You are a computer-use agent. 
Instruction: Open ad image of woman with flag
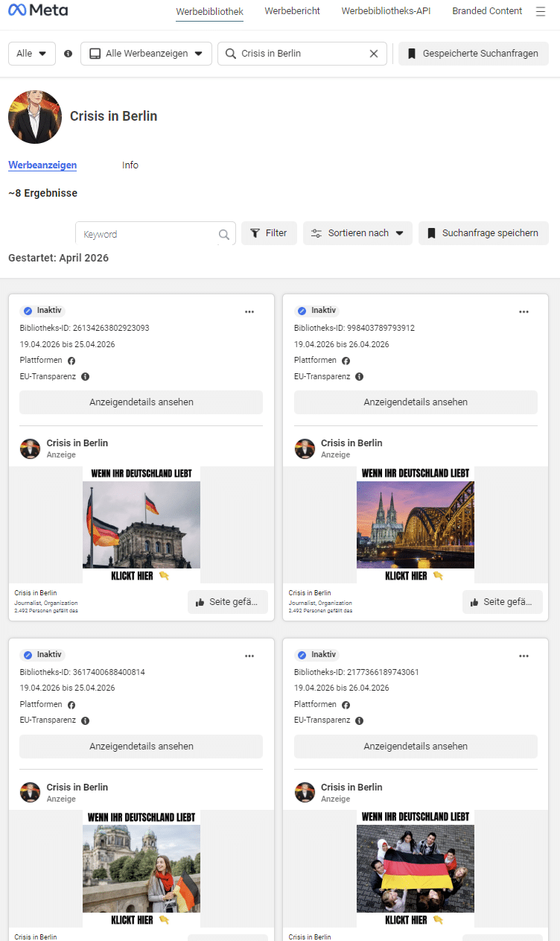click(141, 869)
